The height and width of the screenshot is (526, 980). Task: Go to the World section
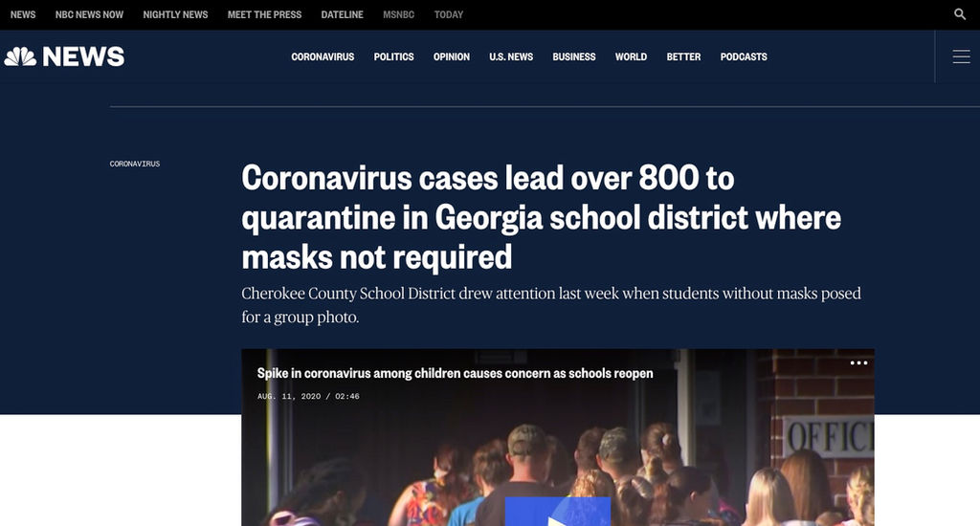pos(631,56)
